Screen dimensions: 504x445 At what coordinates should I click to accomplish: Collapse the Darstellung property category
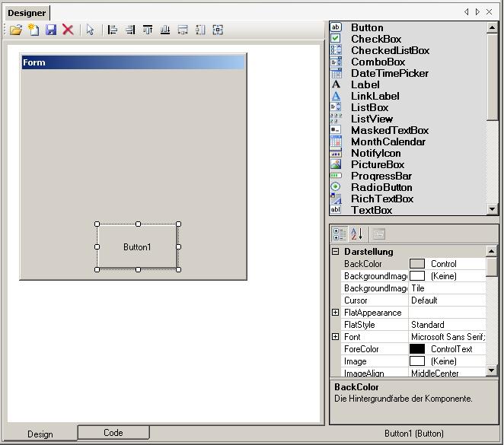click(335, 252)
